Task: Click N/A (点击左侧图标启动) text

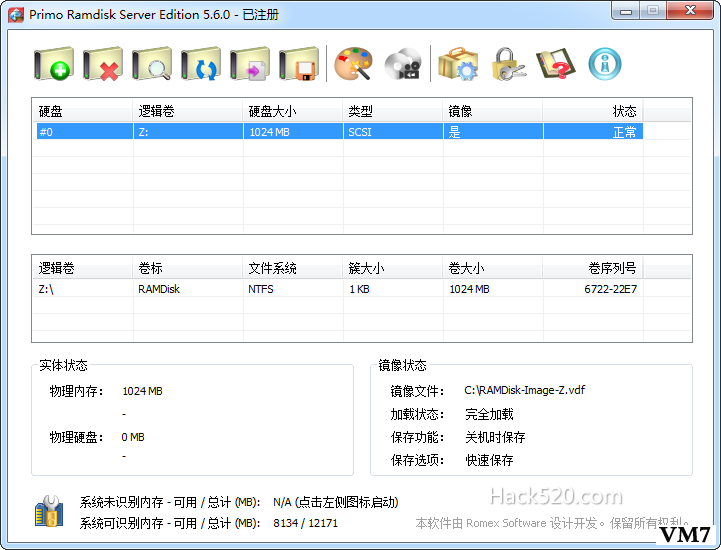Action: coord(336,502)
